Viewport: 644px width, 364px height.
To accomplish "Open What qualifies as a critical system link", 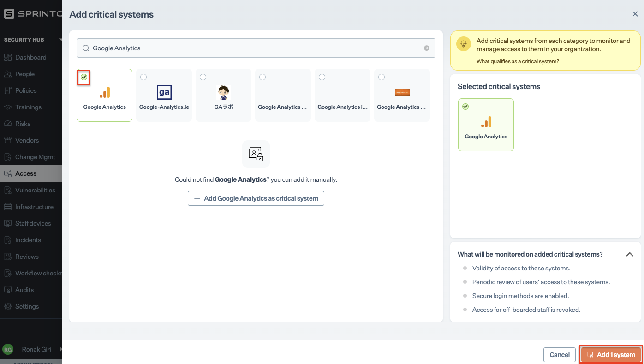I will (518, 61).
